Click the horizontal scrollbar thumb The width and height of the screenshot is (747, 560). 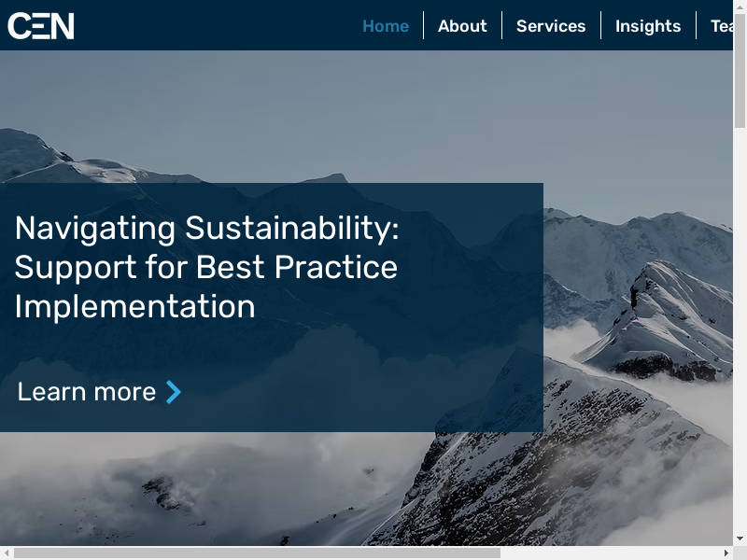pyautogui.click(x=257, y=553)
